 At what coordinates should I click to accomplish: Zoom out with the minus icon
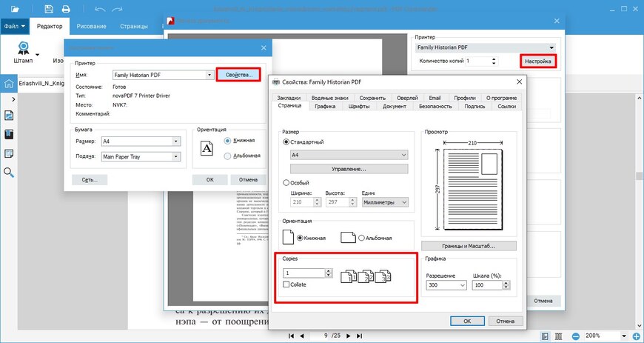click(x=577, y=336)
